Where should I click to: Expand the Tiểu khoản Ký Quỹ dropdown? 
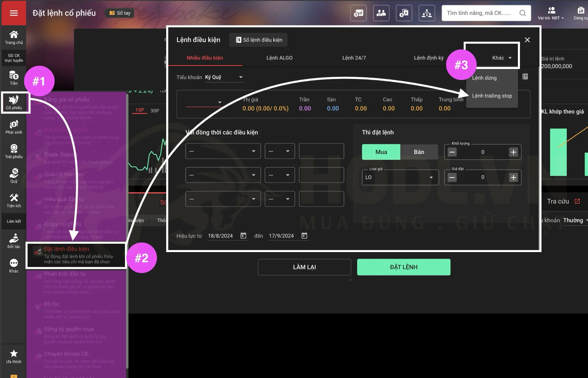225,77
